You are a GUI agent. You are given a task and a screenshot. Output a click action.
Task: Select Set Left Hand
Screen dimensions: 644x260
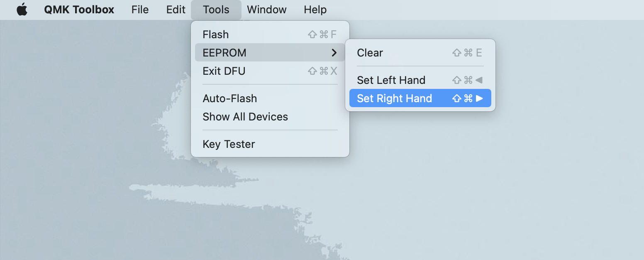tap(391, 80)
